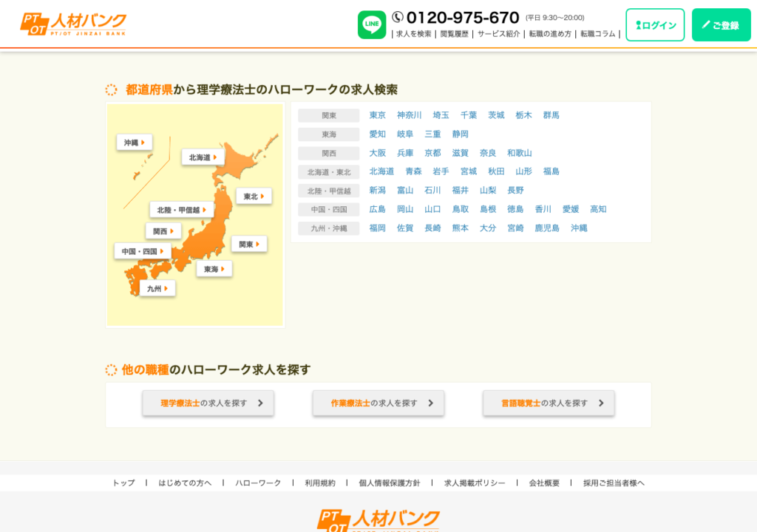Click 理学療法士の求人を探す button
The width and height of the screenshot is (757, 532).
[x=208, y=403]
